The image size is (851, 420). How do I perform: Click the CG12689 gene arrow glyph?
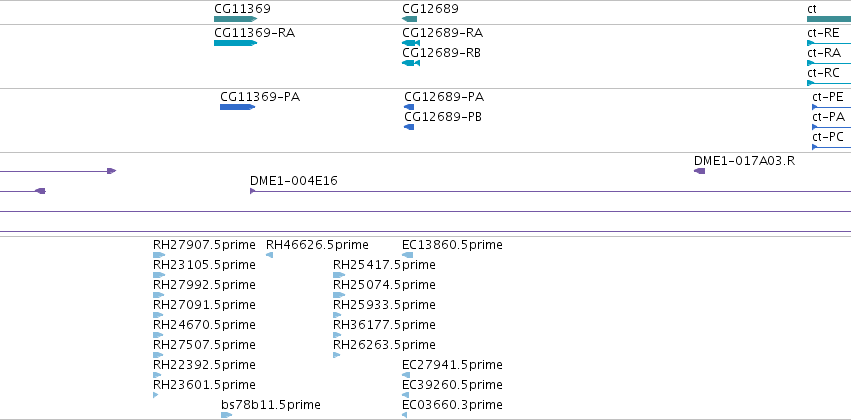(409, 19)
